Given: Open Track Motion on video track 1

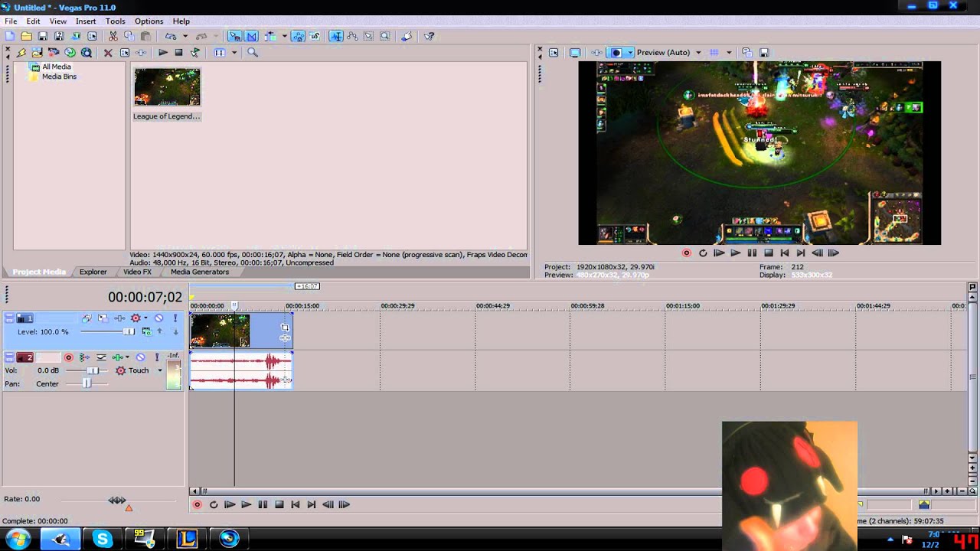Looking at the screenshot, I should (103, 318).
